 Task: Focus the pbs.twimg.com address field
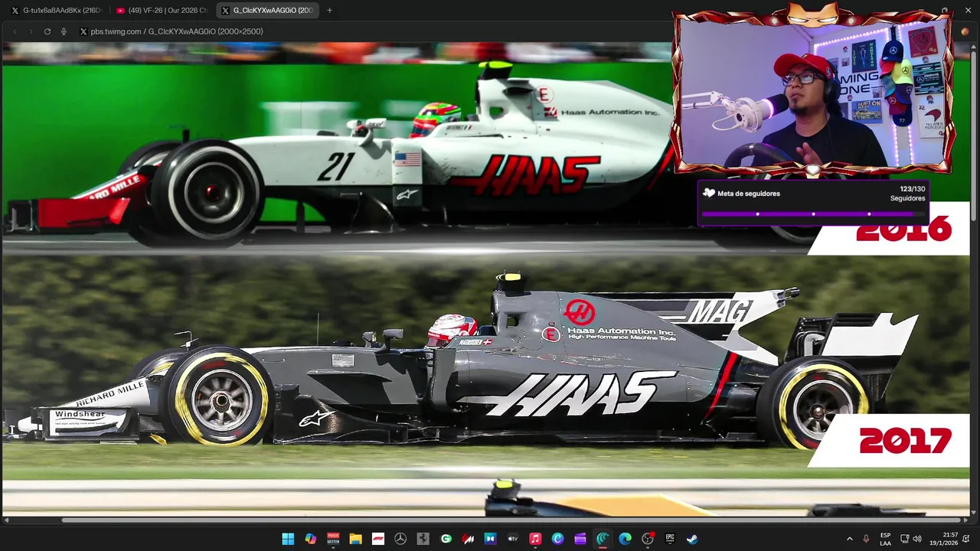[177, 31]
